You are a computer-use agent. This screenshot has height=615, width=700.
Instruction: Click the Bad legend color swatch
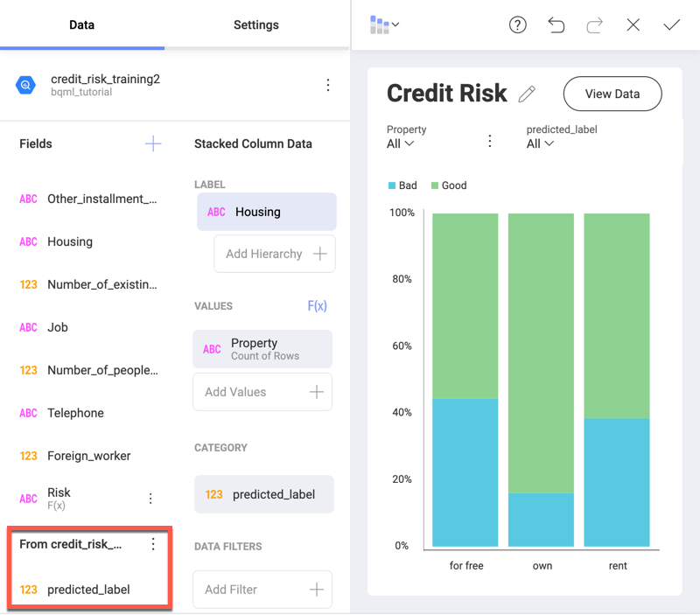(x=392, y=185)
